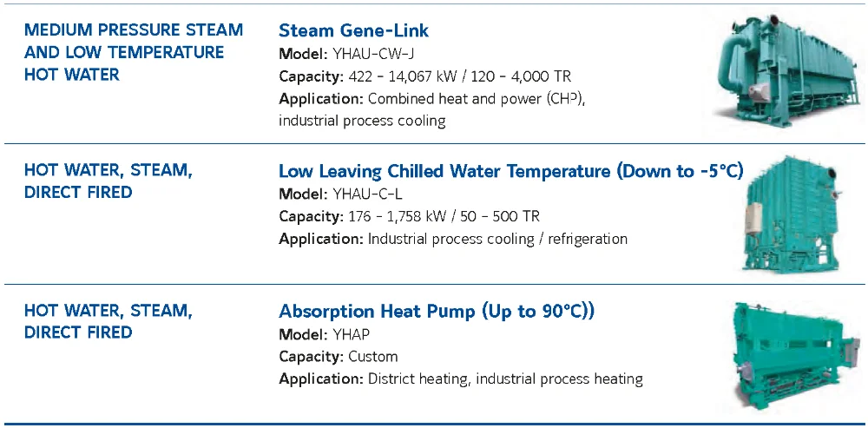The height and width of the screenshot is (428, 868).
Task: Click the divider above the Absorption Heat Pump section
Action: point(434,284)
